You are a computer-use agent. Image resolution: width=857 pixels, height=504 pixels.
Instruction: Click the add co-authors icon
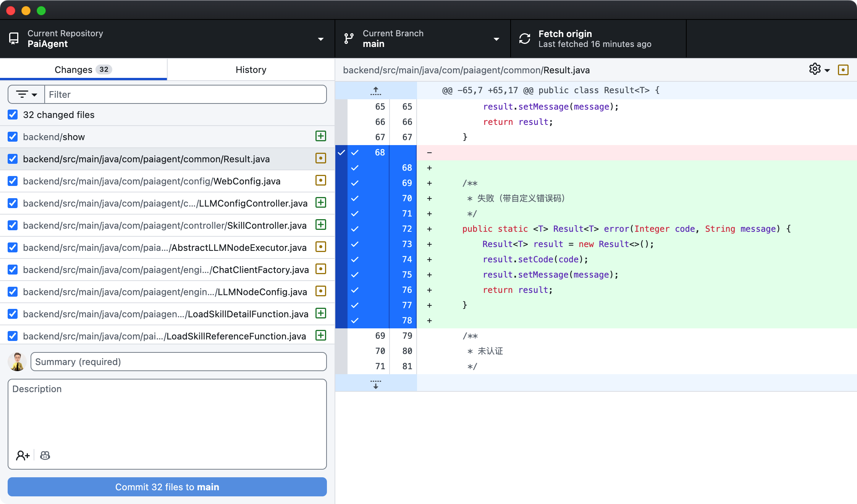(x=23, y=455)
